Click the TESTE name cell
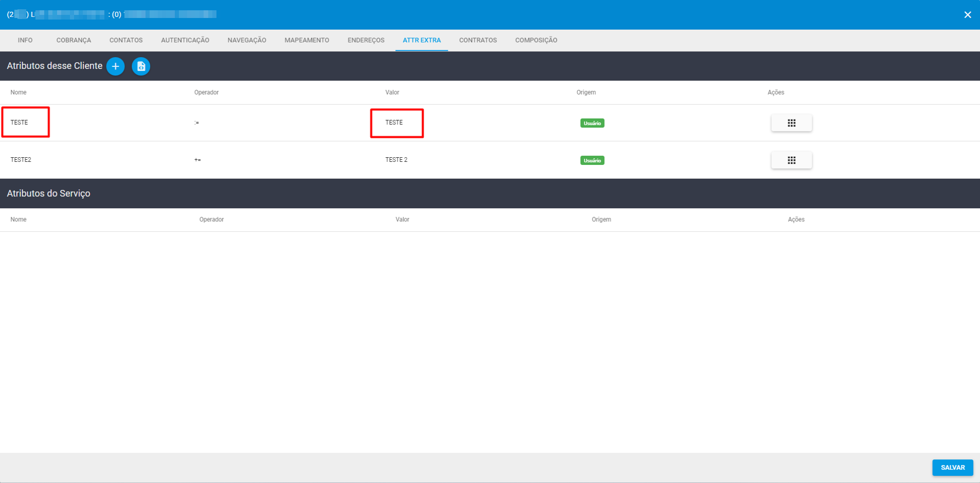Screen dimensions: 980x483 (20, 122)
